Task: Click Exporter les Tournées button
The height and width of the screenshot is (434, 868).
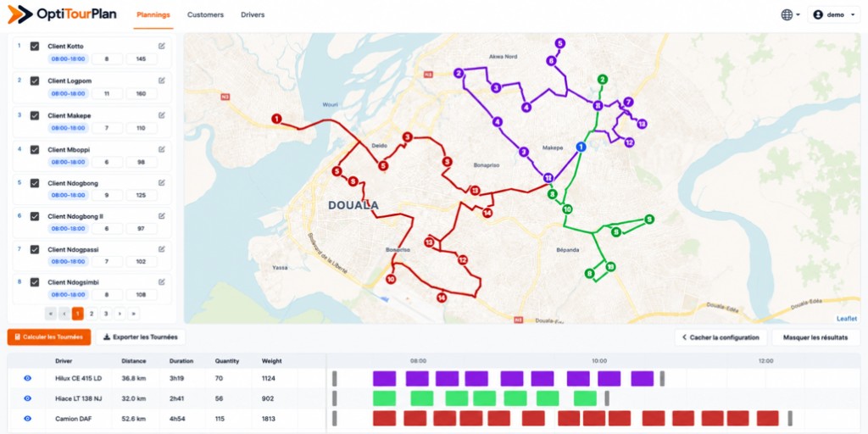Action: 141,337
